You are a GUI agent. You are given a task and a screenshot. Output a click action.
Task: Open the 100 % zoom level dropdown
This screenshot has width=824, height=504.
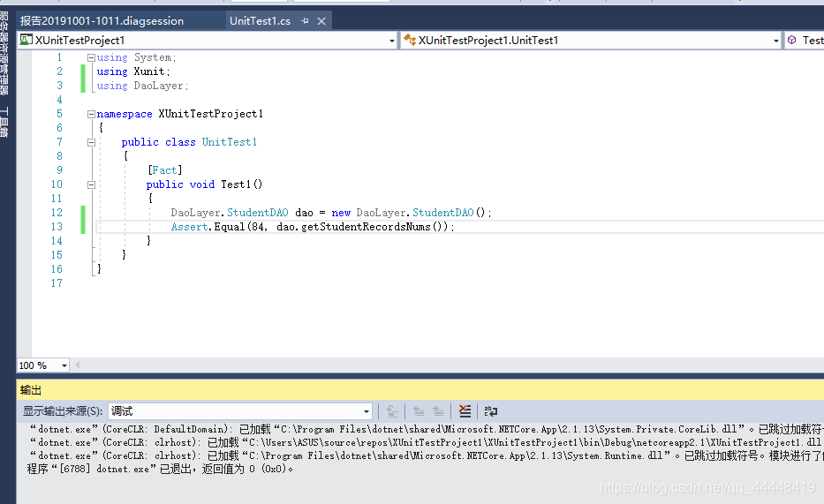coord(64,365)
